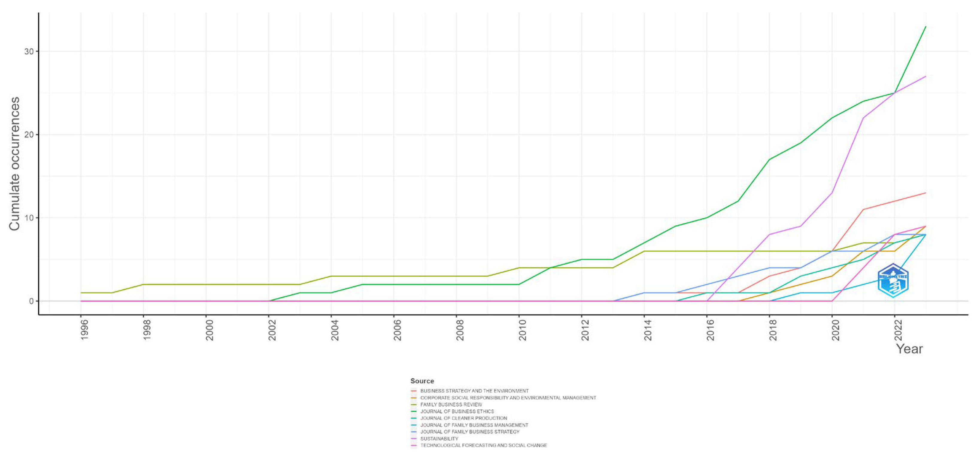Click the purple Sustainability legend swatch
This screenshot has width=980, height=457.
[x=414, y=439]
